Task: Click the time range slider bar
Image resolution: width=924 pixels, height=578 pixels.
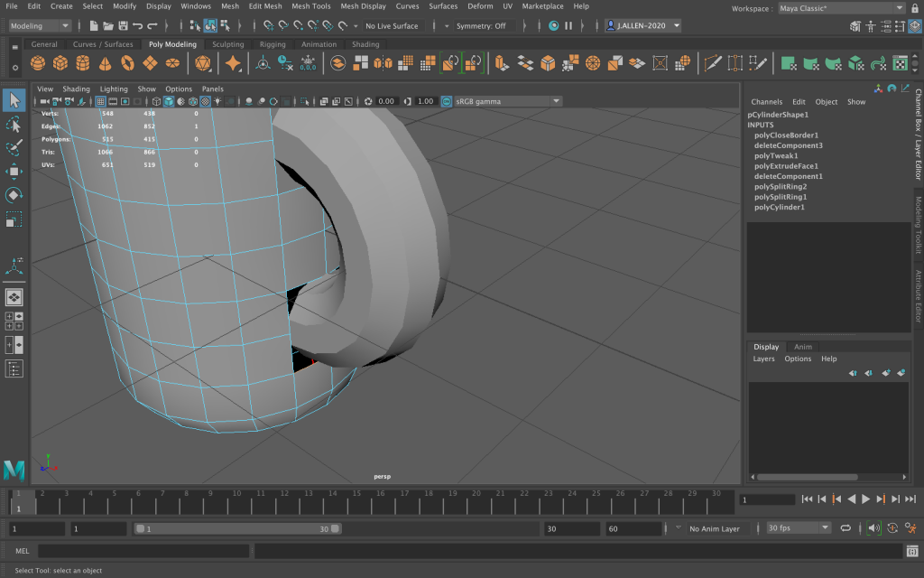Action: (x=237, y=528)
